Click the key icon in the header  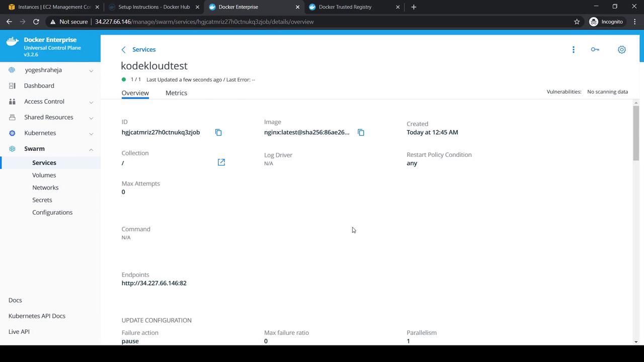tap(595, 49)
